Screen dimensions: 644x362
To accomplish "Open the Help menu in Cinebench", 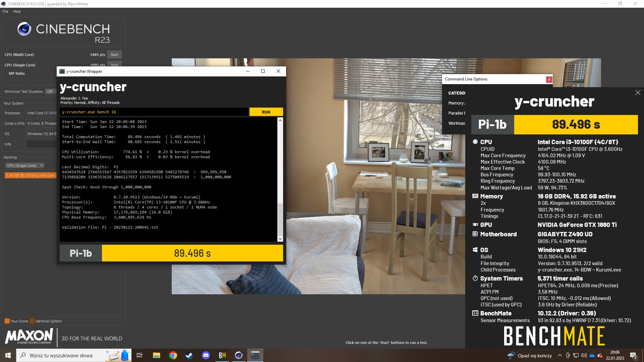I will (17, 11).
